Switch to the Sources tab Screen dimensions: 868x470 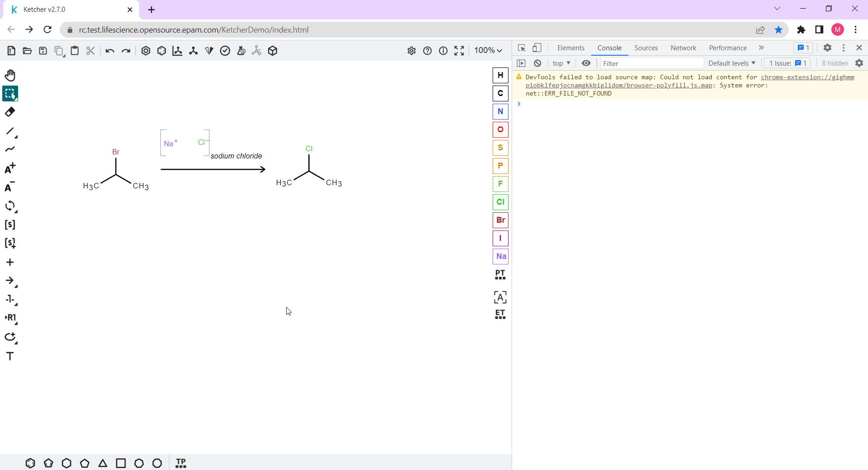pyautogui.click(x=646, y=48)
